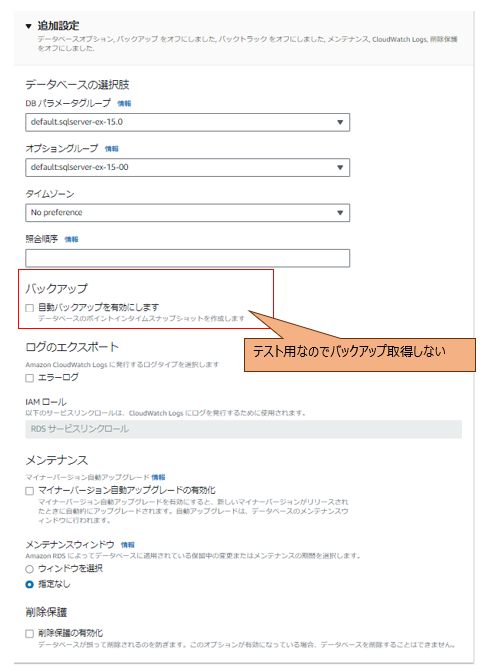This screenshot has width=486, height=667.
Task: Enable 削除保護の有効化 checkbox
Action: coord(29,634)
